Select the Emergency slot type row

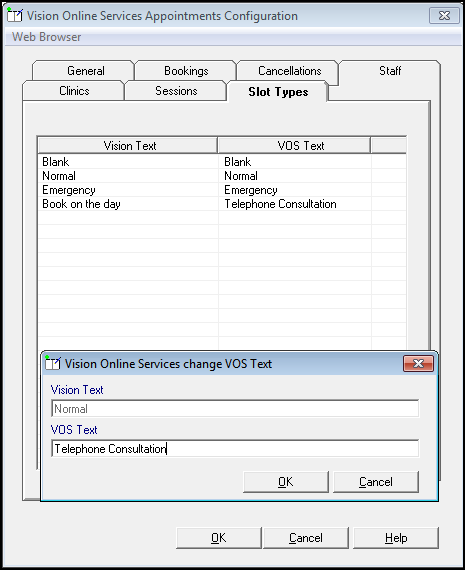222,190
